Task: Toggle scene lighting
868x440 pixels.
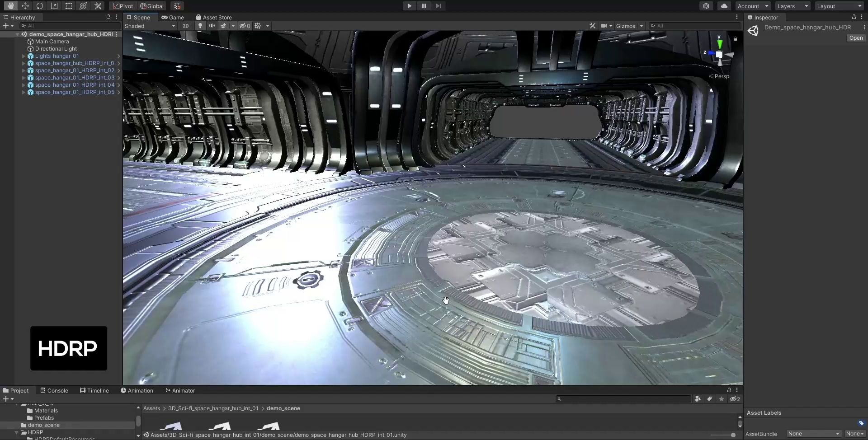Action: (x=200, y=26)
